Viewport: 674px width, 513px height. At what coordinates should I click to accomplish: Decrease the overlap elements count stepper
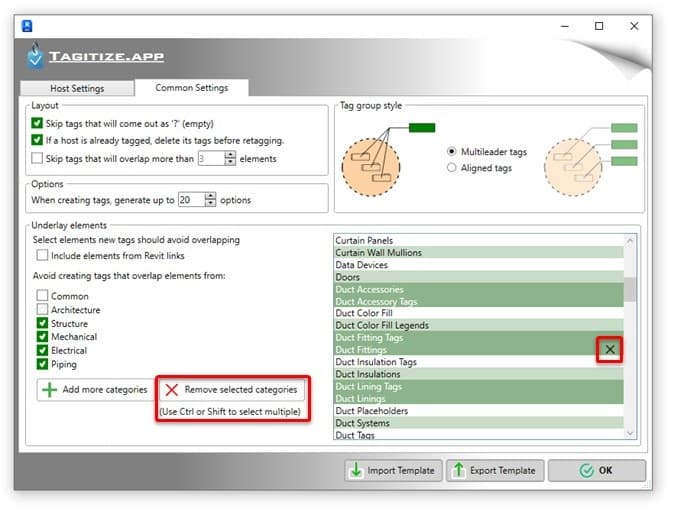pos(230,162)
